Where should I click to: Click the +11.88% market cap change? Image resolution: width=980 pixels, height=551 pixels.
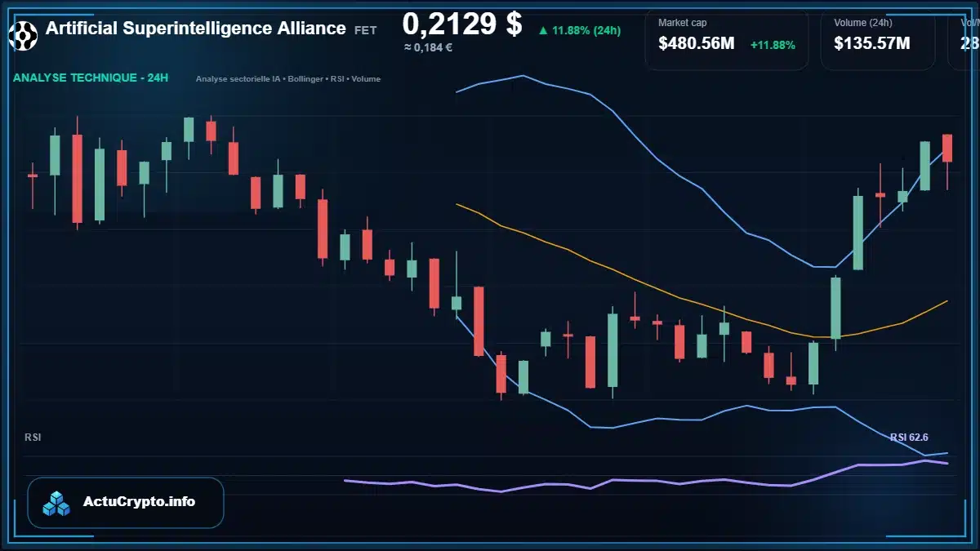coord(773,45)
